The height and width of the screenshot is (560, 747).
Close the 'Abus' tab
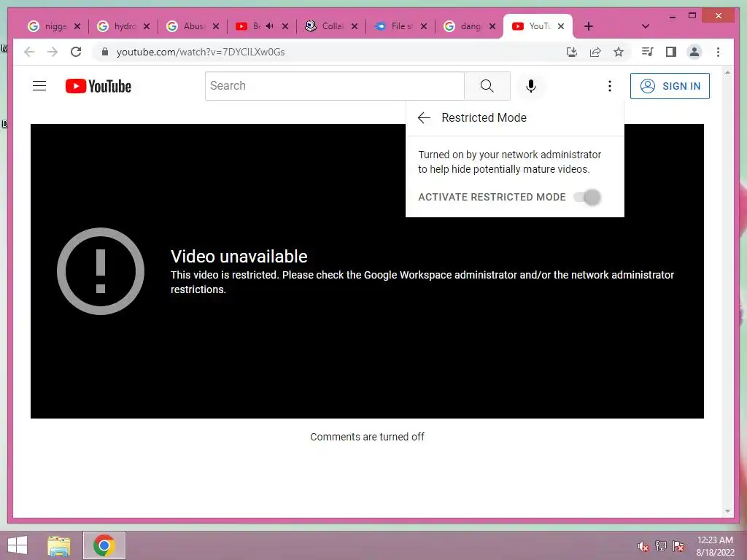[216, 26]
